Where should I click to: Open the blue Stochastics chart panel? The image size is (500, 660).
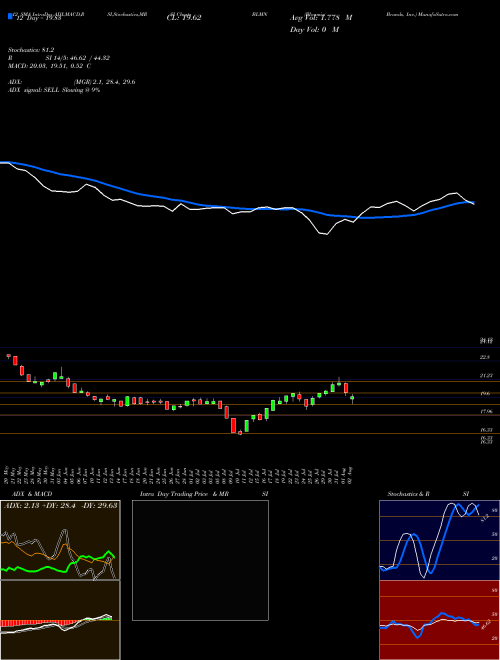point(439,540)
